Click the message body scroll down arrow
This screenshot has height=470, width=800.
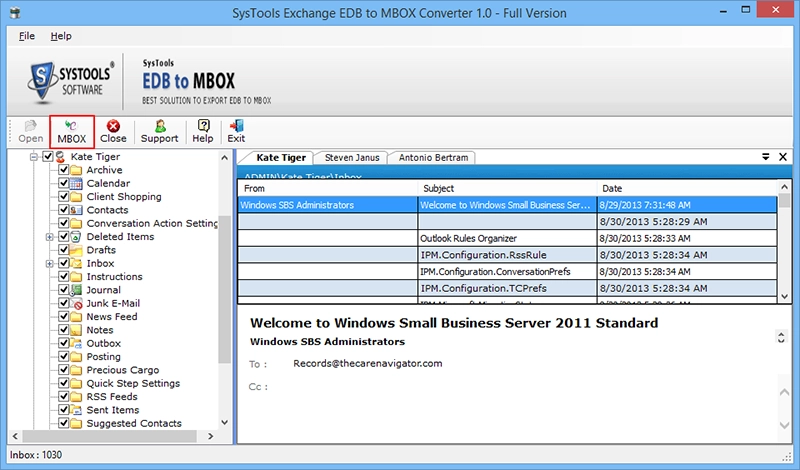click(785, 425)
